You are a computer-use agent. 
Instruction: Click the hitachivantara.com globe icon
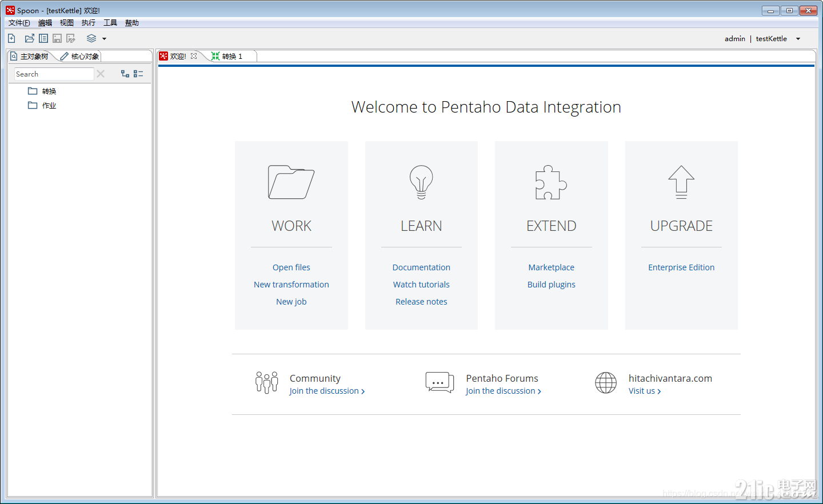(606, 382)
